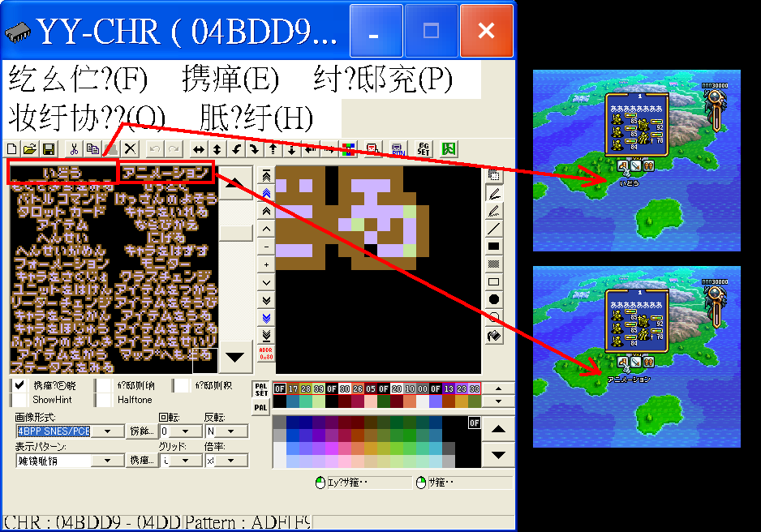
Task: Open the 4BPP SNES/PCE image format dropdown
Action: [x=107, y=431]
